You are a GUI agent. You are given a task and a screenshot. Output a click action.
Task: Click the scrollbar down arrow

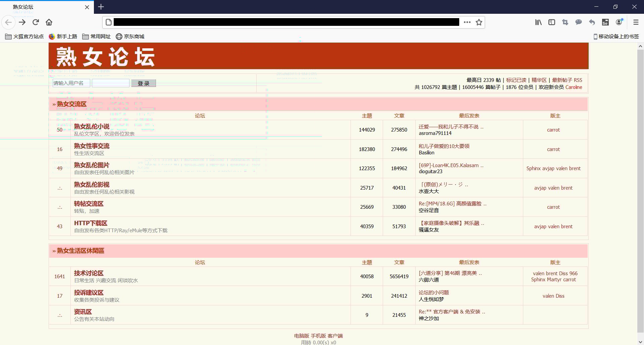tap(640, 342)
